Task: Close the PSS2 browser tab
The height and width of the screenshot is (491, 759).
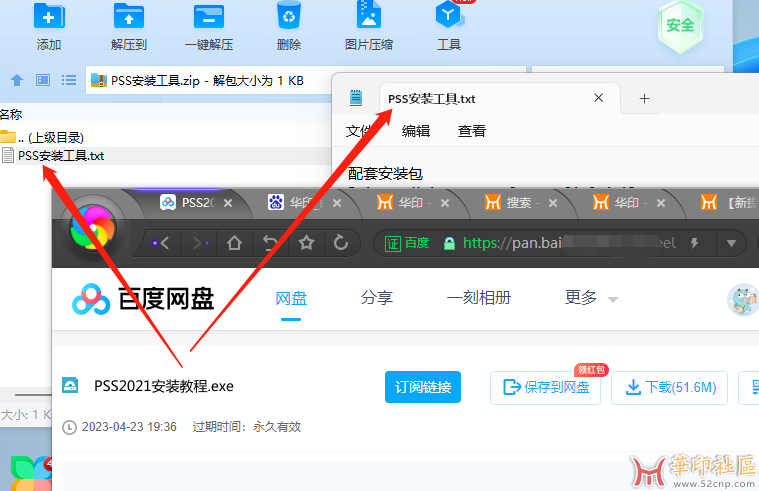Action: pos(228,203)
